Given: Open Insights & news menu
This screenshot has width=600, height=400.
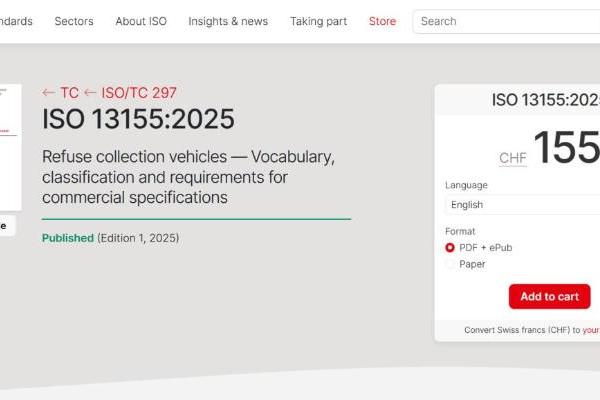Looking at the screenshot, I should coord(228,21).
